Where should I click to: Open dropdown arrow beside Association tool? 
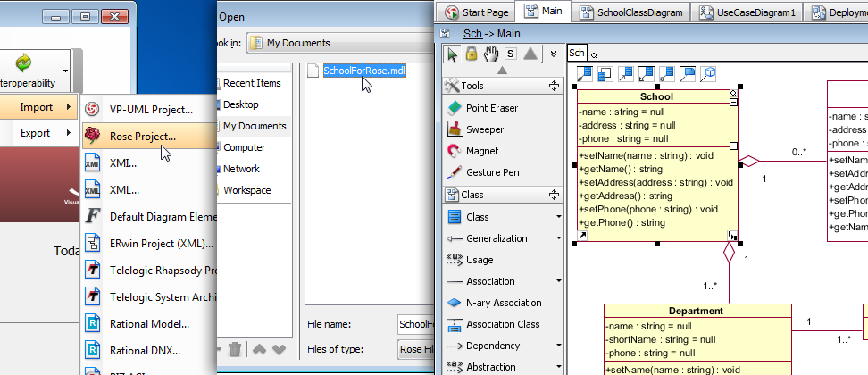pyautogui.click(x=558, y=281)
